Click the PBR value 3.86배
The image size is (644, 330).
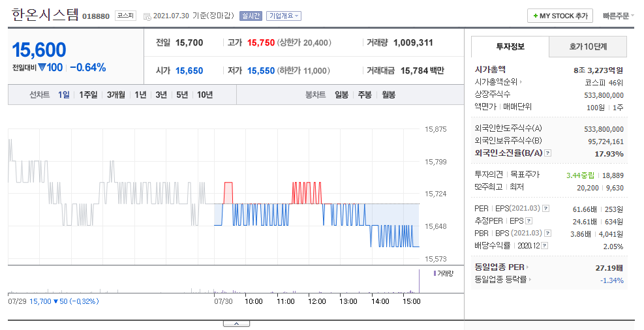point(581,234)
